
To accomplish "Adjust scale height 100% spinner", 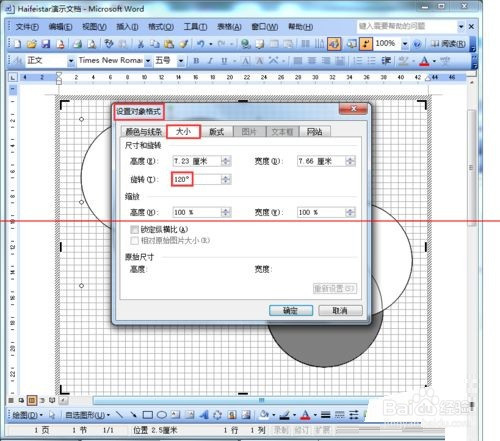I will point(226,212).
